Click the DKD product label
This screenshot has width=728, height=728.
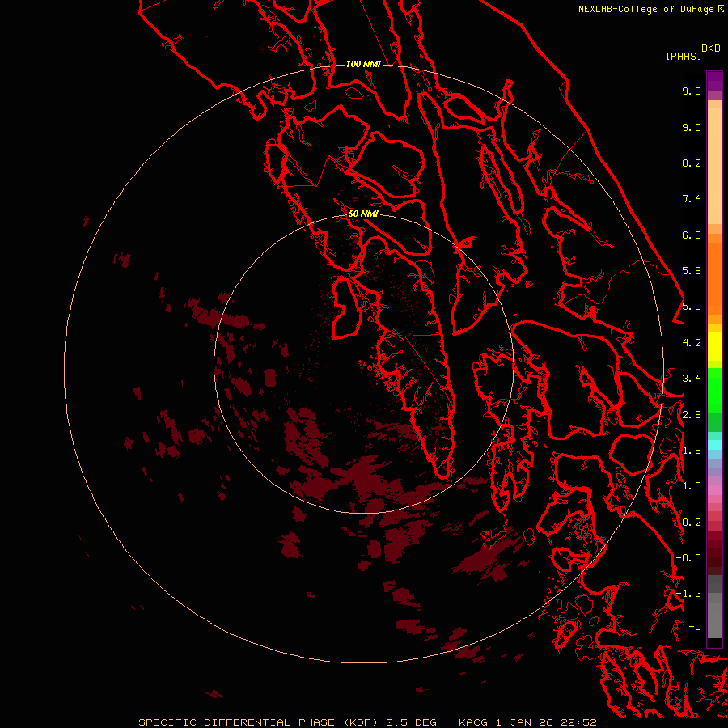point(711,49)
